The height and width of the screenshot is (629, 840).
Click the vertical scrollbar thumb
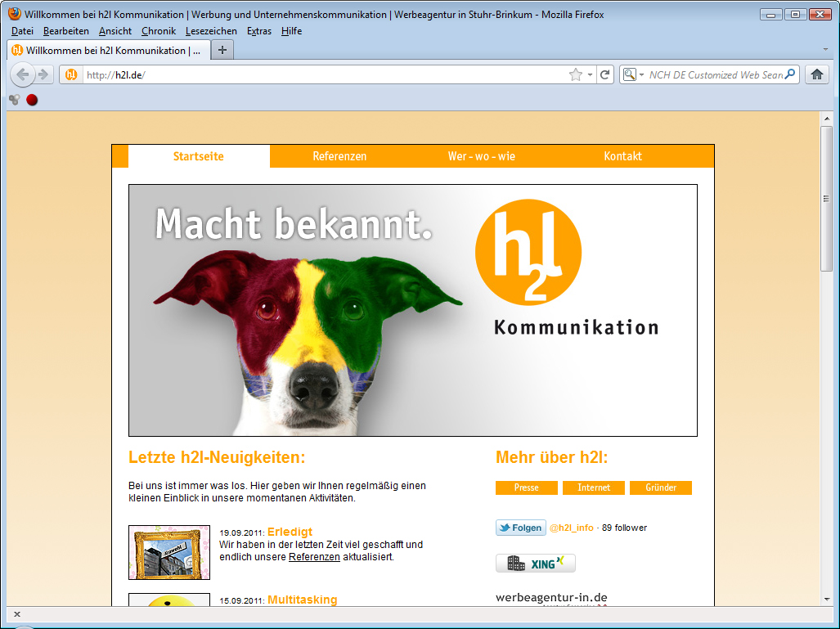pyautogui.click(x=826, y=199)
